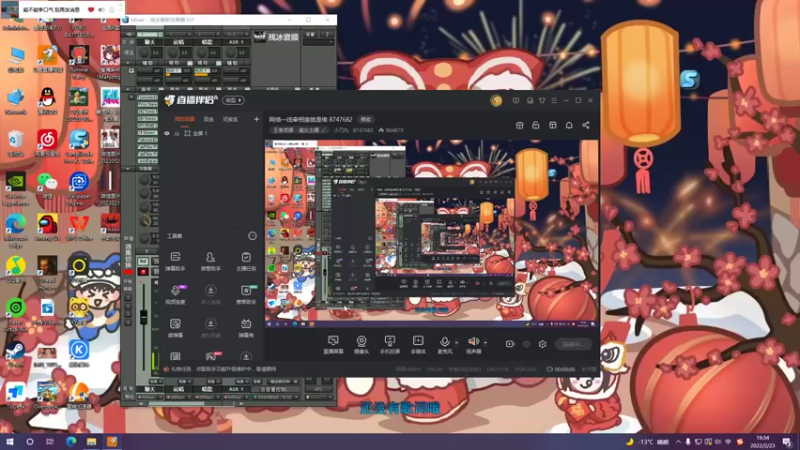Expand the microphone options arrow
Viewport: 800px width, 450px height.
[x=456, y=342]
